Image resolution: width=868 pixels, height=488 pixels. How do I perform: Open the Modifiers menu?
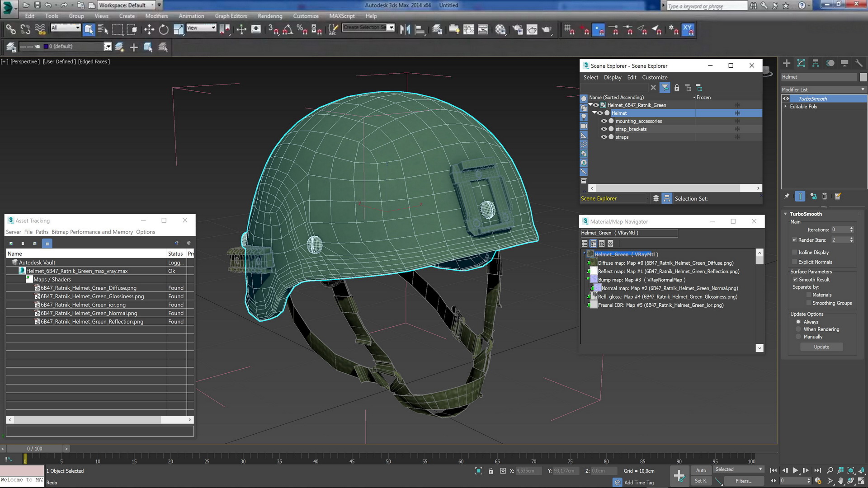tap(156, 16)
